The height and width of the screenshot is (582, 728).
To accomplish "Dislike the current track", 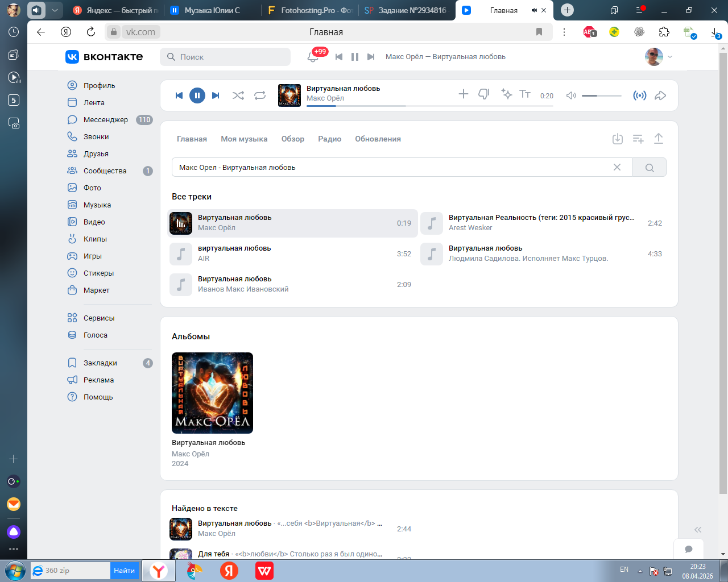I will pyautogui.click(x=483, y=94).
